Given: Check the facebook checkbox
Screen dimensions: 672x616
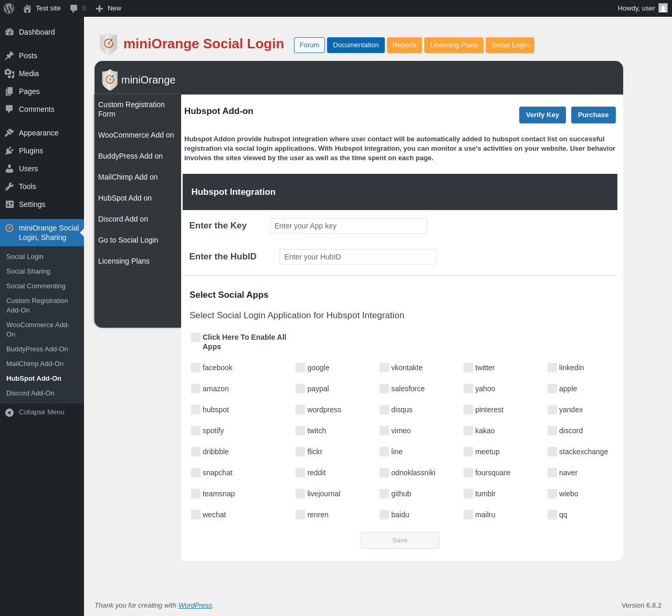Looking at the screenshot, I should point(196,368).
